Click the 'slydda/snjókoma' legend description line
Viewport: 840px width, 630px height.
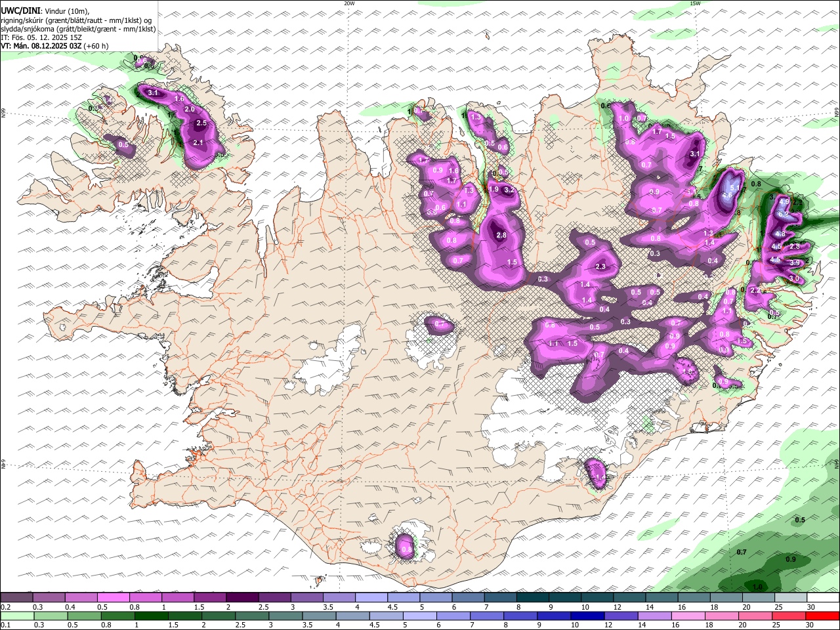click(78, 29)
